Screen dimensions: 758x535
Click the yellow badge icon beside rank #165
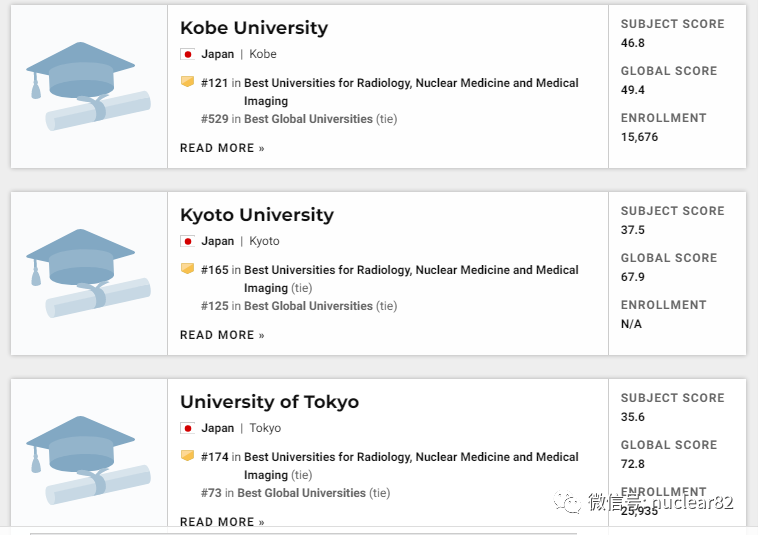187,269
